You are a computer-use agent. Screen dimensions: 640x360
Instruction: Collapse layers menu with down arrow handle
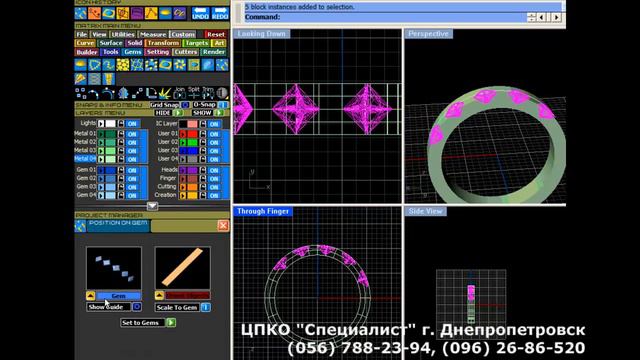(152, 206)
